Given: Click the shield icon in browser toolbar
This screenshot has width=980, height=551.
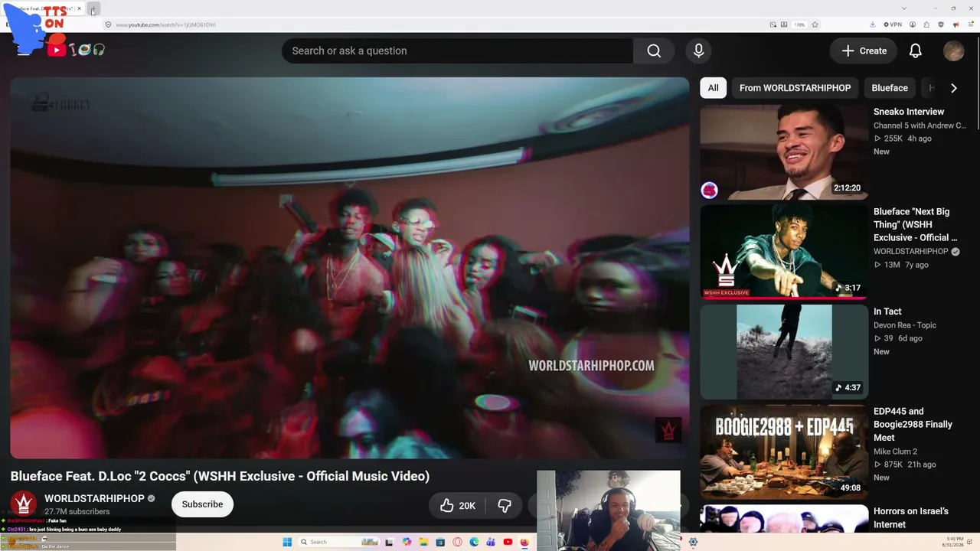Looking at the screenshot, I should 941,24.
